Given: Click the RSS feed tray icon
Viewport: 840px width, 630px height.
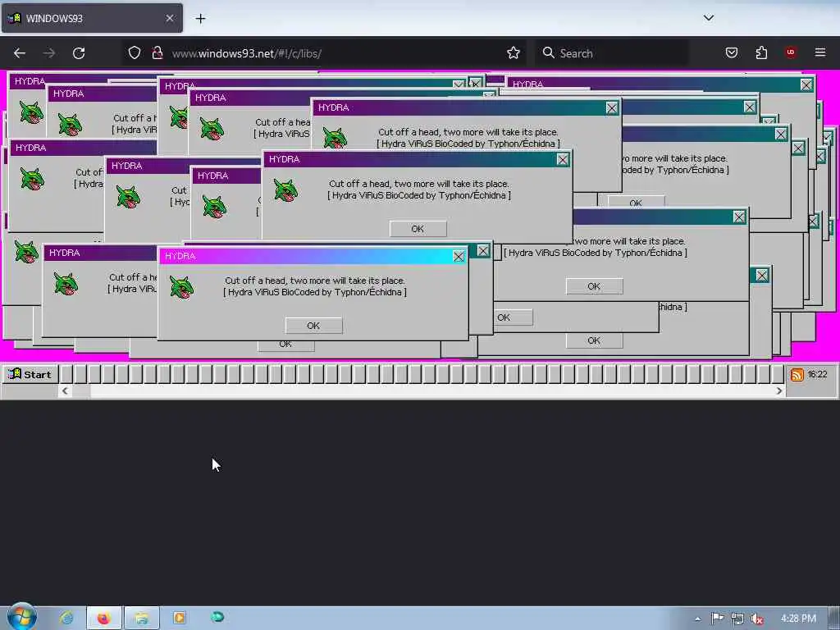Looking at the screenshot, I should tap(797, 374).
